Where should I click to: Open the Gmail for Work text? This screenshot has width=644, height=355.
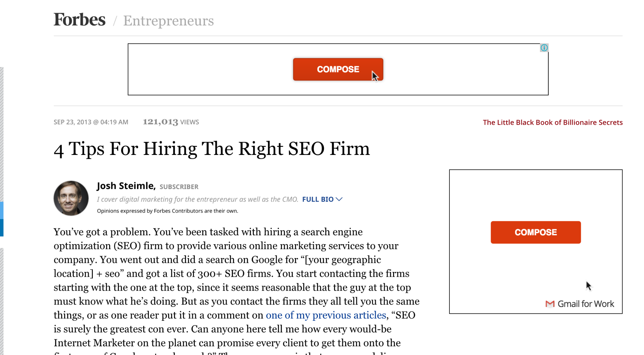[x=586, y=304]
